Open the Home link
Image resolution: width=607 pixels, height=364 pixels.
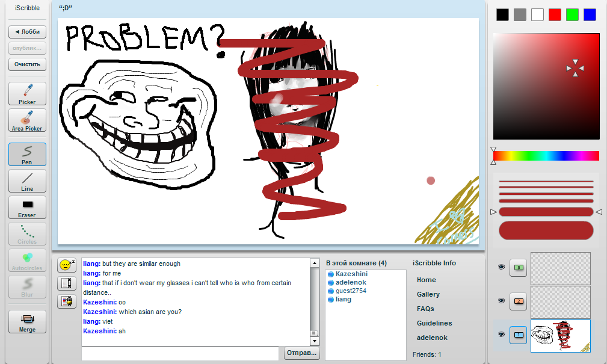pyautogui.click(x=426, y=280)
